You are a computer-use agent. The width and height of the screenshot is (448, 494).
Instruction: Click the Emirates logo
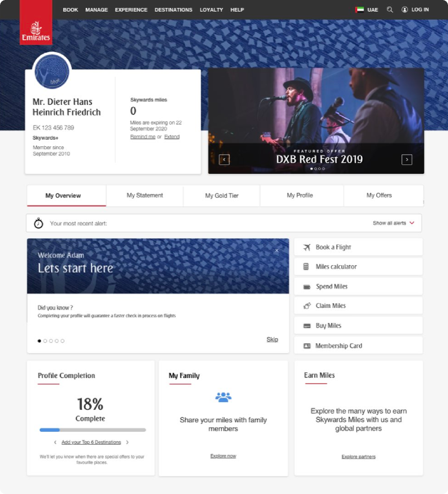click(36, 22)
